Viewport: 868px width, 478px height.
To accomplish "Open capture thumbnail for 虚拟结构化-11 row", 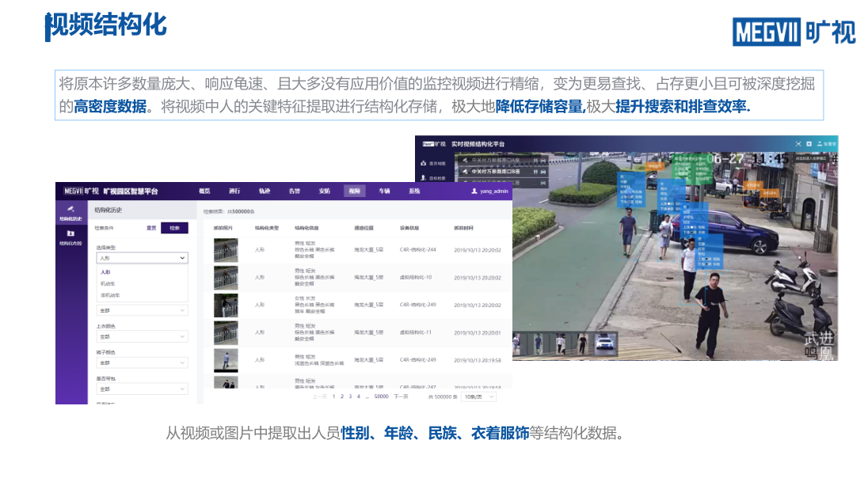I will [226, 333].
